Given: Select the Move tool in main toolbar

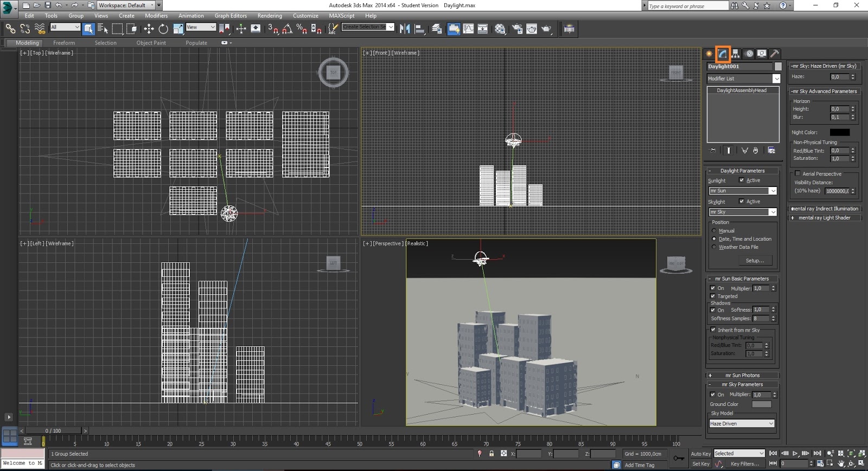Looking at the screenshot, I should [x=149, y=29].
